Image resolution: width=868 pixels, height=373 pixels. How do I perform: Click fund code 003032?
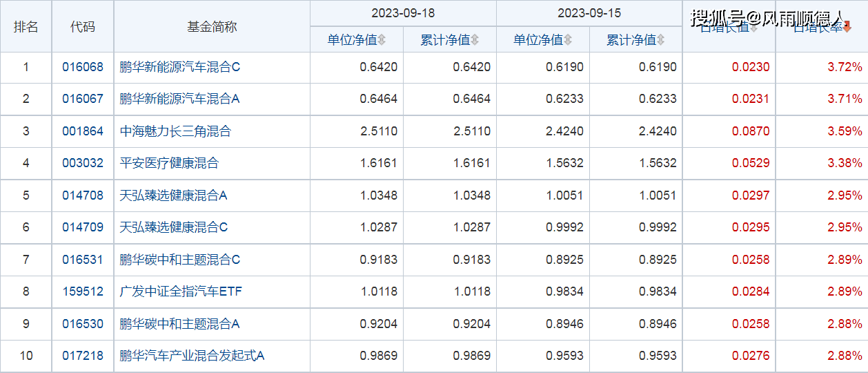tap(83, 163)
